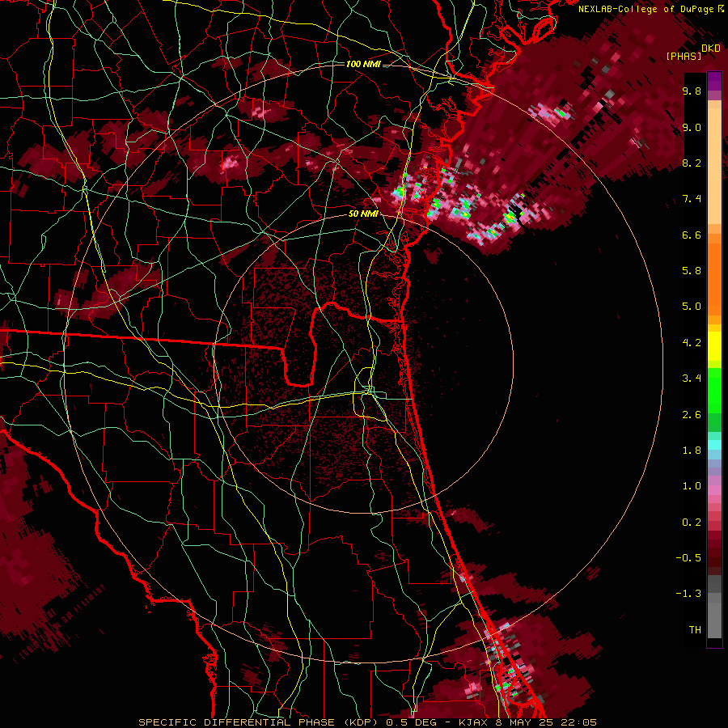Click the TH threshold label on the scale
Screen dimensions: 728x728
coord(695,630)
